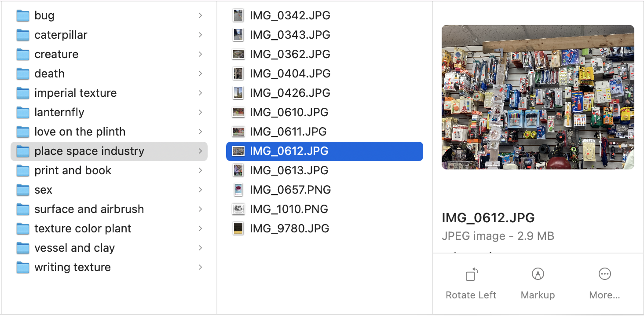
Task: Click the IMG_9780.JPG file thumbnail icon
Action: point(238,228)
